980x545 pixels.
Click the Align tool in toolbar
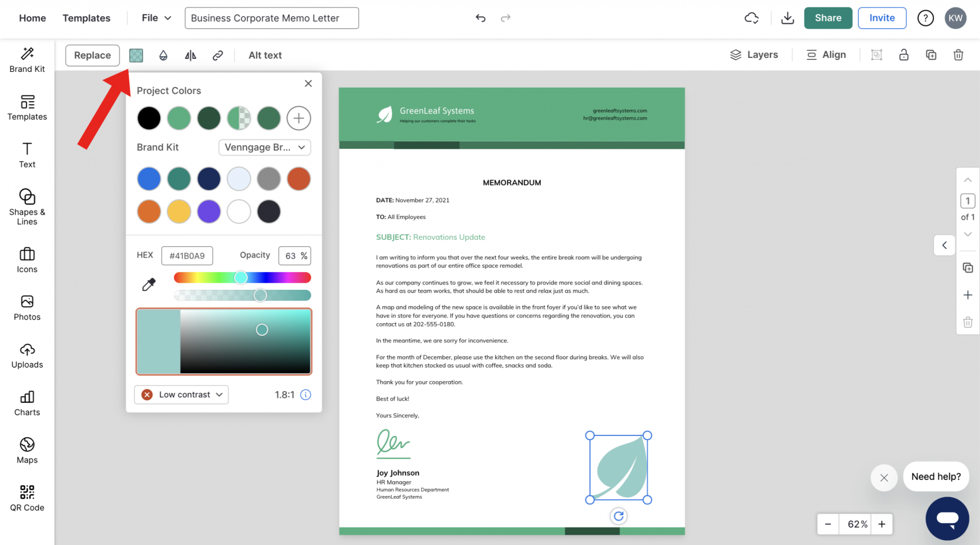[826, 55]
